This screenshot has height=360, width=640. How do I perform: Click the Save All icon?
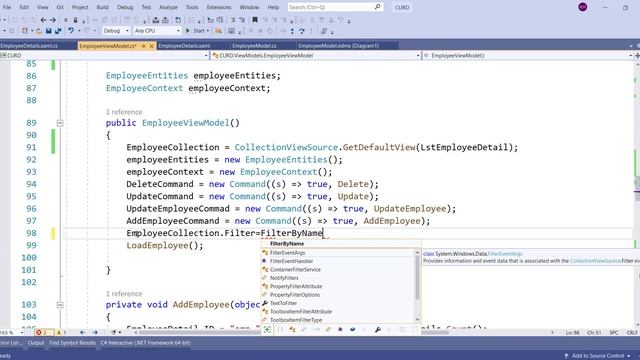point(58,31)
